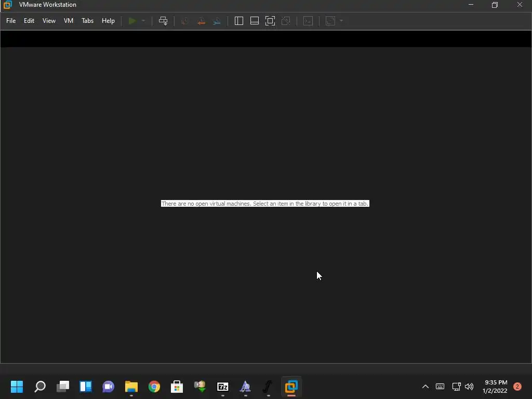The image size is (532, 399).
Task: Toggle the thumbnail bar icon
Action: pos(255,21)
